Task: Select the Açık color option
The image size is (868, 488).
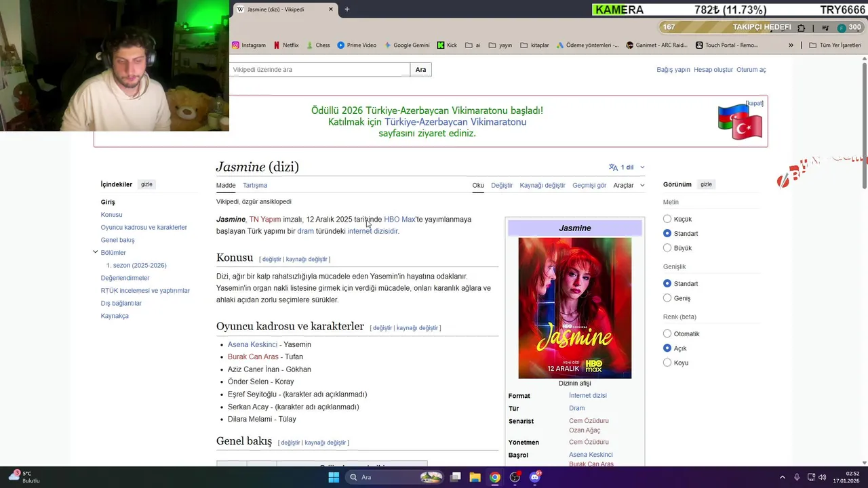Action: pyautogui.click(x=667, y=348)
